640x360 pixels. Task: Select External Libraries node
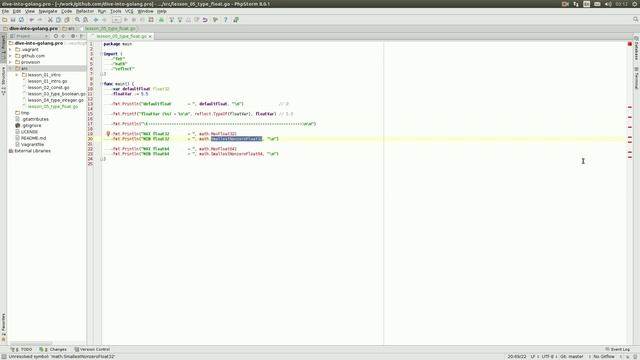coord(32,151)
